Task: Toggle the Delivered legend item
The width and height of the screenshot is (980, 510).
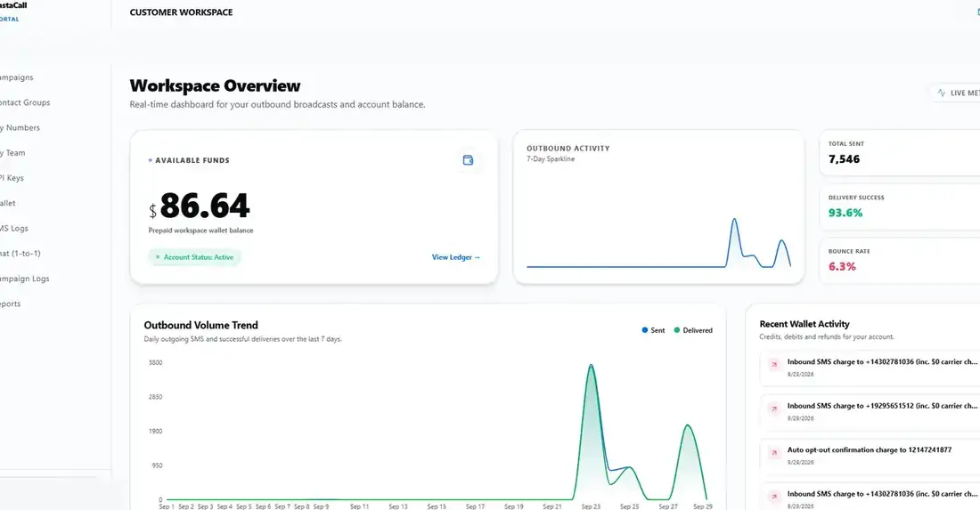Action: [693, 330]
